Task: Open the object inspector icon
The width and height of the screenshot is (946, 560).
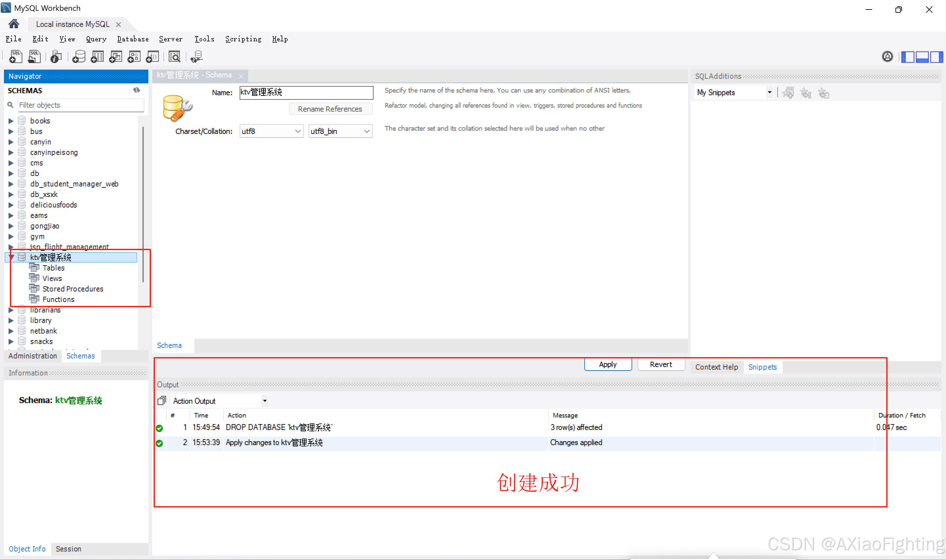Action: point(56,56)
